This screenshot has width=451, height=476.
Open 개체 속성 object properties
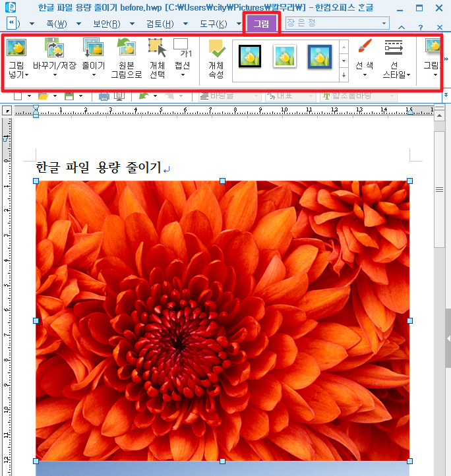pyautogui.click(x=216, y=48)
